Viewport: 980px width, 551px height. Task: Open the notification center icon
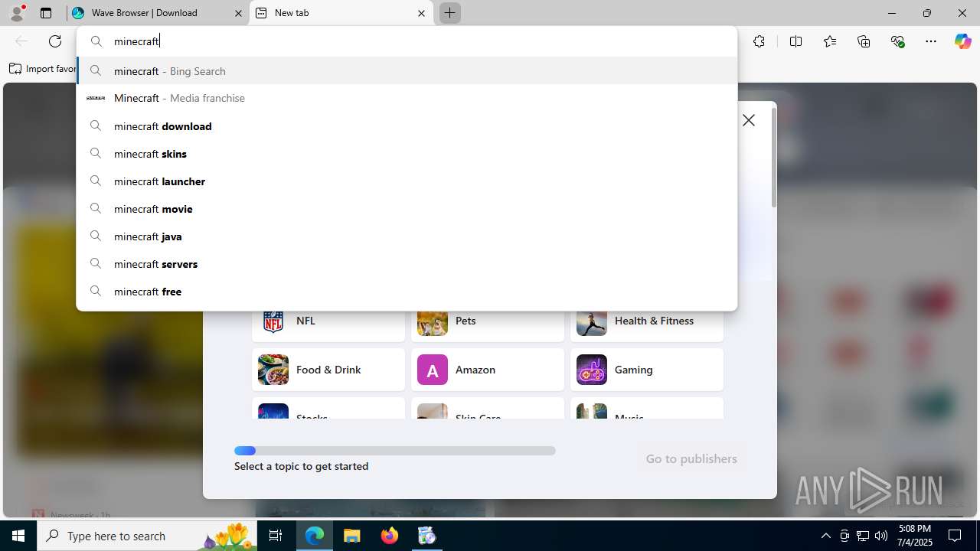[x=955, y=536]
